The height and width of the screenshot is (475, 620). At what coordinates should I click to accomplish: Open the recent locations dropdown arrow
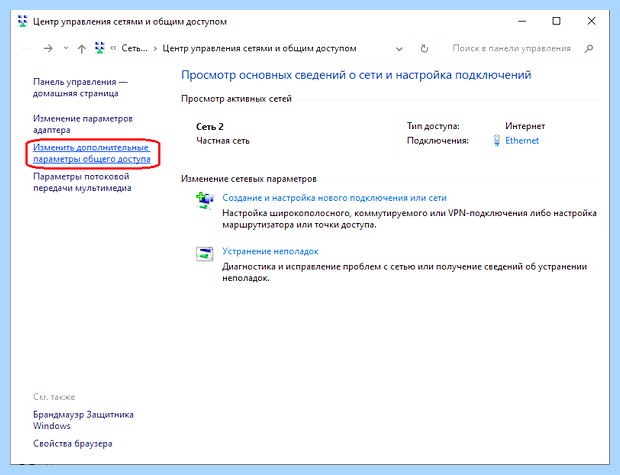[x=66, y=48]
